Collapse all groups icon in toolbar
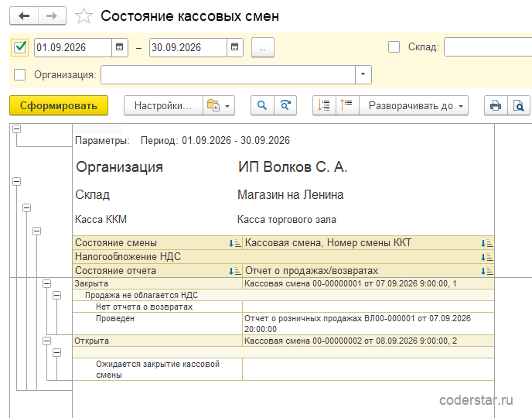 347,105
